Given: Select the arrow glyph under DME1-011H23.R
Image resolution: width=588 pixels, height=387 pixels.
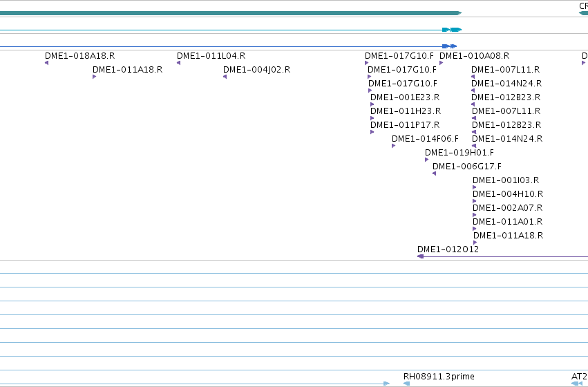Looking at the screenshot, I should 372,118.
